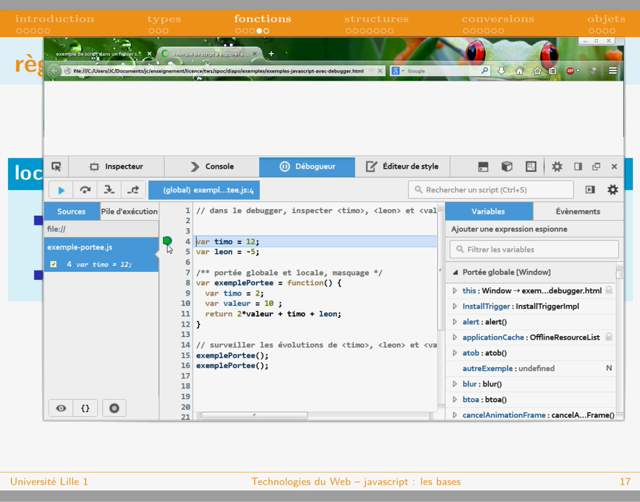Select exemple-portee.js in the sources list
Image resolution: width=640 pixels, height=502 pixels.
tap(78, 247)
